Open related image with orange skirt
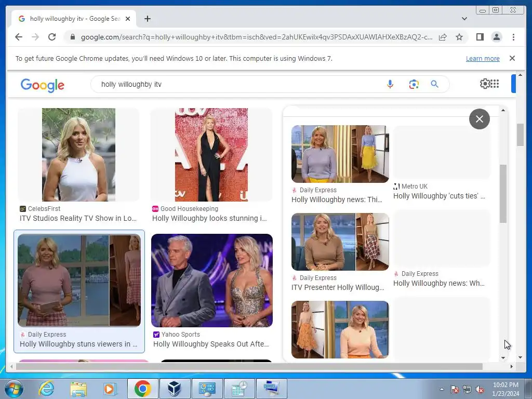This screenshot has width=532, height=399. pyautogui.click(x=340, y=329)
